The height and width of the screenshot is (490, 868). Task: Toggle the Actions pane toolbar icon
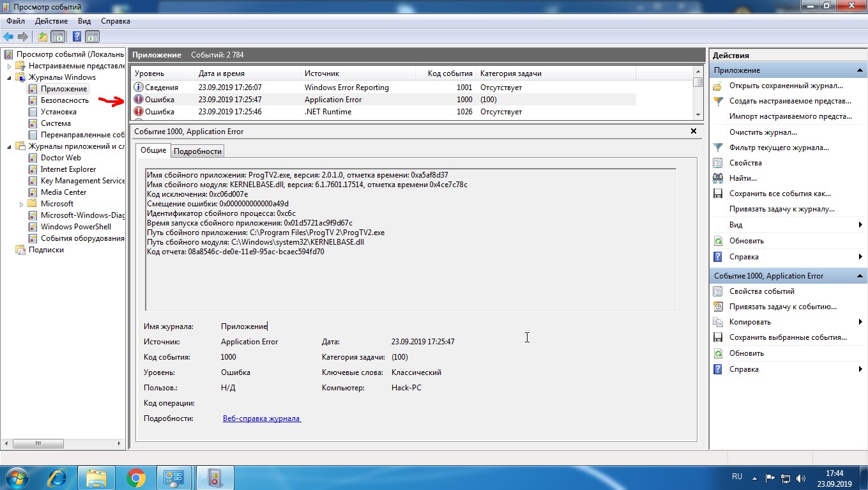tap(93, 36)
